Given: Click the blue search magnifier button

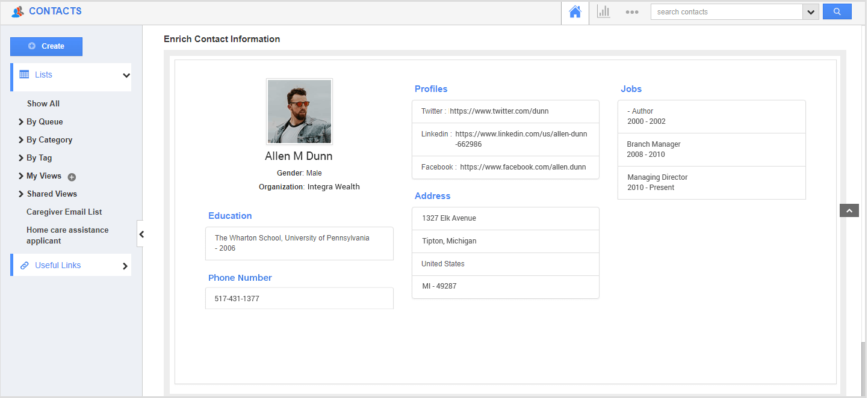Looking at the screenshot, I should (837, 12).
